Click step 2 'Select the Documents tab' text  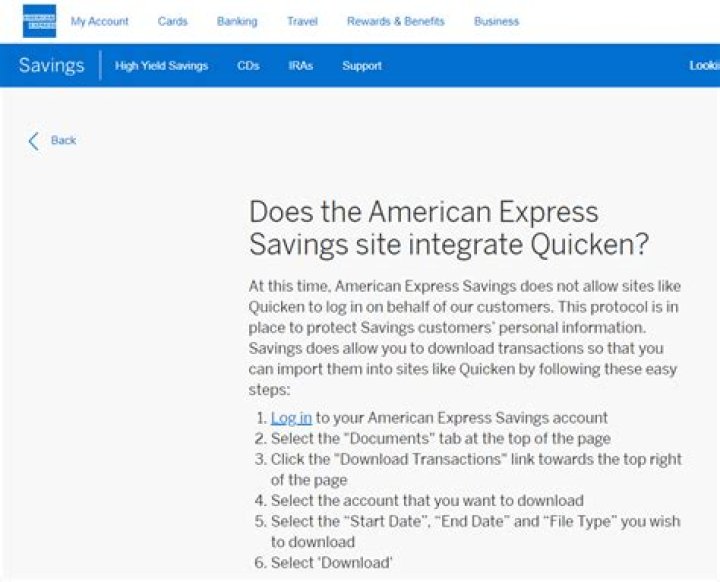(x=441, y=439)
